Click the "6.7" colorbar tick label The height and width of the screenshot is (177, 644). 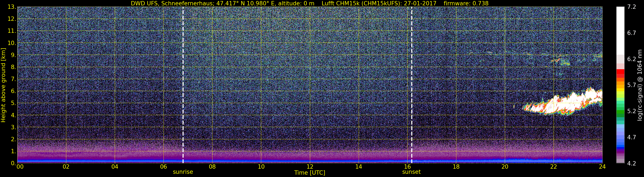coord(632,33)
